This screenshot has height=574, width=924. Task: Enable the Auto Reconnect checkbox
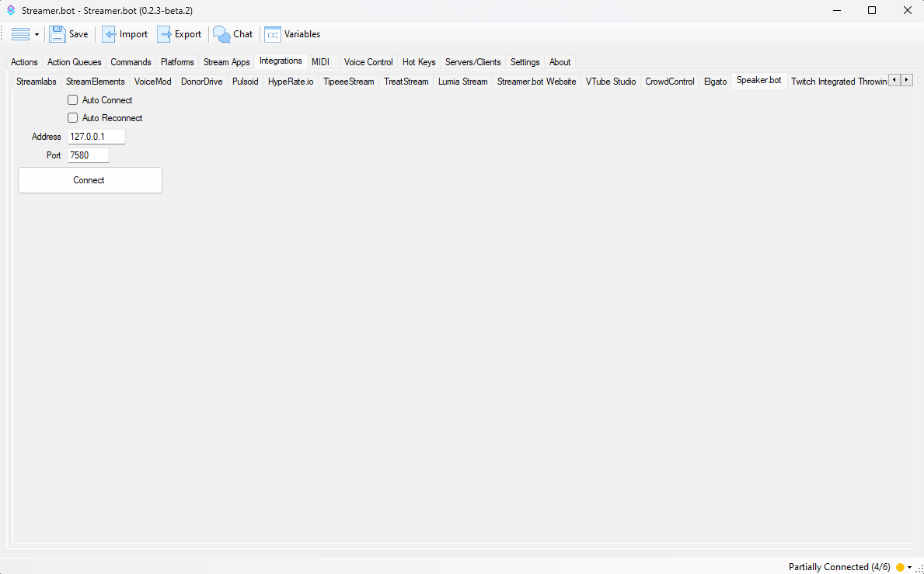coord(73,118)
